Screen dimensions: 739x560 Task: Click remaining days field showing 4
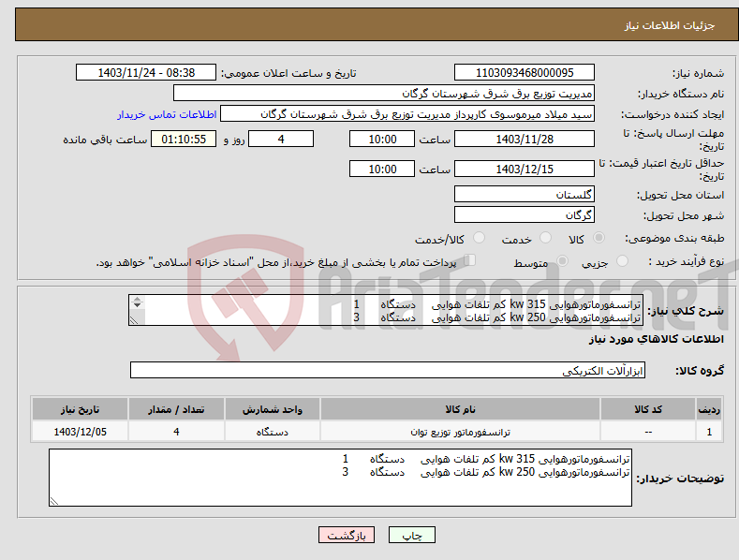click(281, 139)
